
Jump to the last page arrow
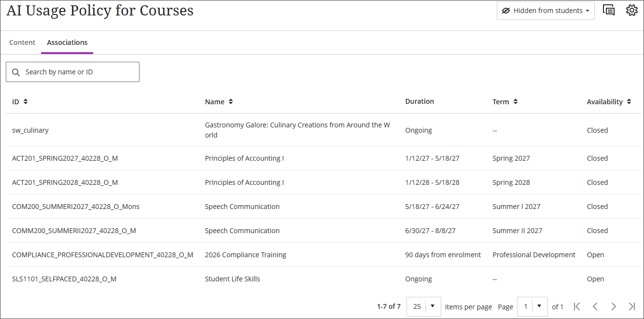click(x=632, y=306)
